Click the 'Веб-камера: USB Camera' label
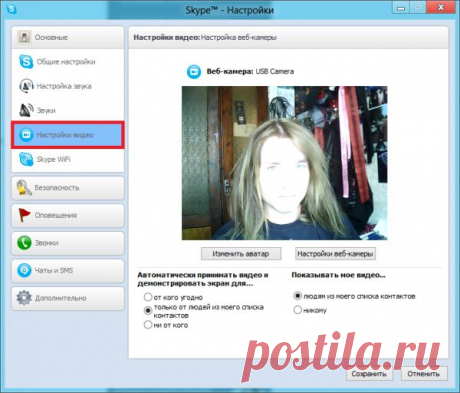 pos(250,71)
